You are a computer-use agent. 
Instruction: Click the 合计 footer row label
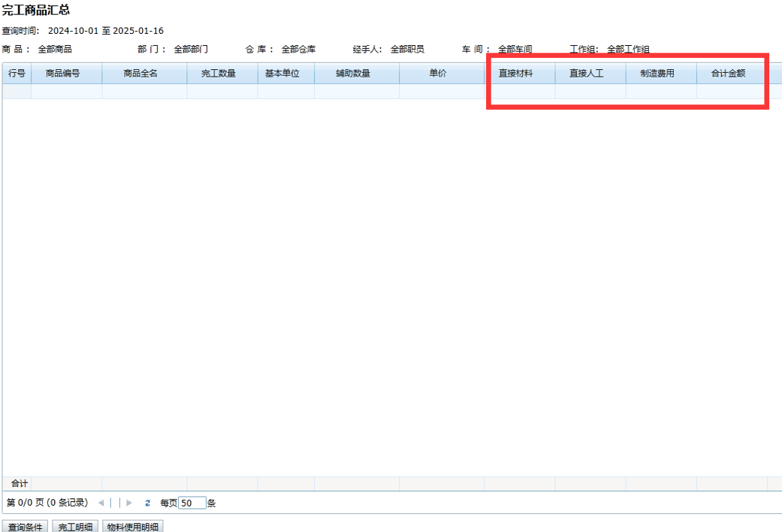click(18, 483)
